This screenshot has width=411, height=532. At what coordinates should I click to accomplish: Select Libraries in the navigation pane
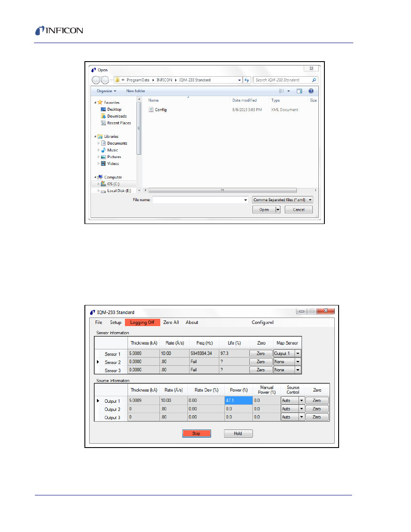click(111, 137)
